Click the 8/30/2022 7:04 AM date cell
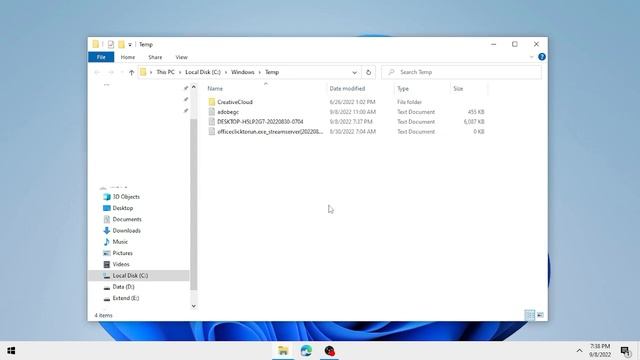The image size is (640, 360). [x=353, y=131]
